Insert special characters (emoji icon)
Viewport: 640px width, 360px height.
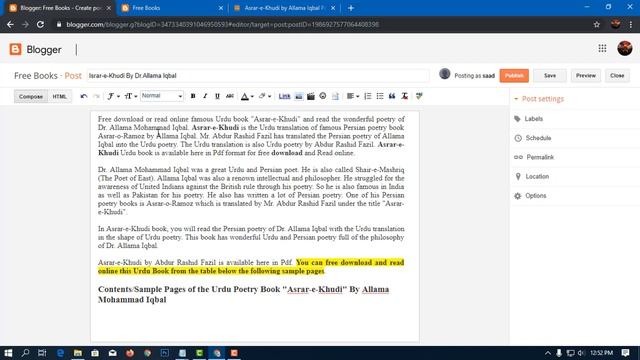coord(323,96)
